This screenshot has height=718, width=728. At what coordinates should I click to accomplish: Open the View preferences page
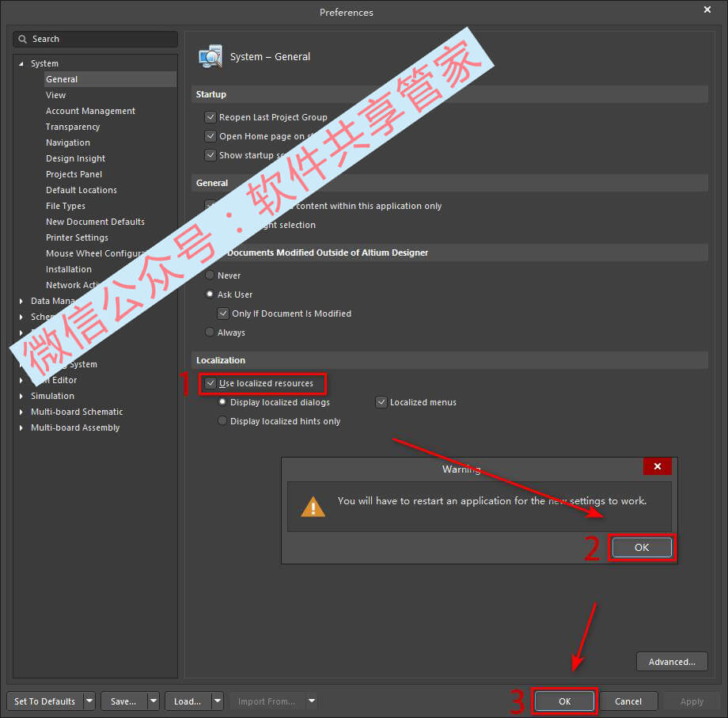pos(55,95)
